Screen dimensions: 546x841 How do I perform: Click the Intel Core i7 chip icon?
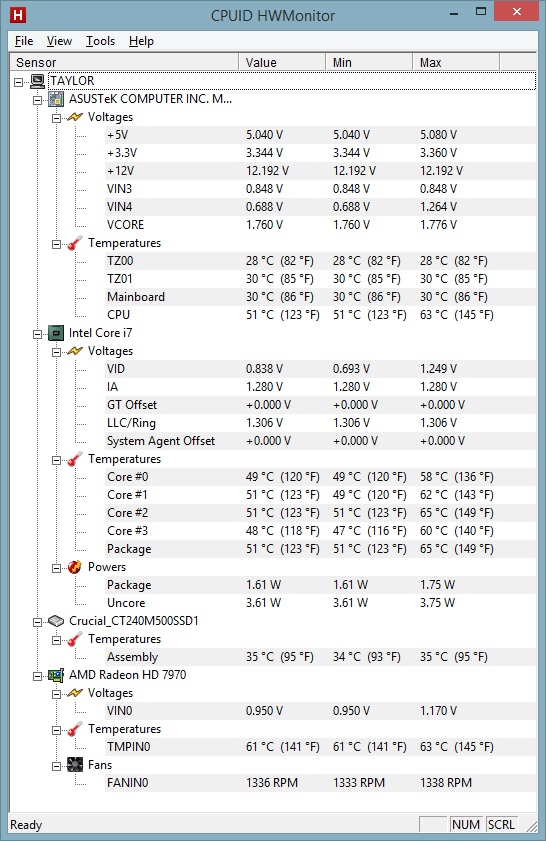coord(56,333)
